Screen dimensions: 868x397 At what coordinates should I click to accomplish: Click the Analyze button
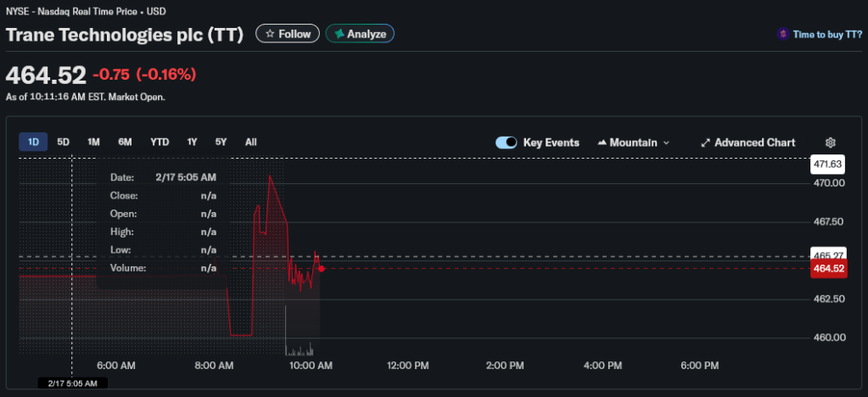tap(360, 34)
